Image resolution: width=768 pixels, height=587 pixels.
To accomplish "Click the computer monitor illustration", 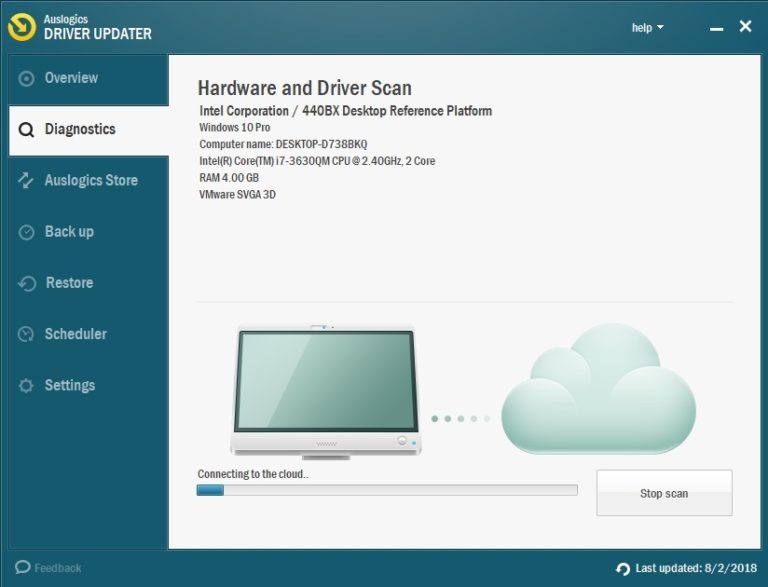I will tap(324, 390).
